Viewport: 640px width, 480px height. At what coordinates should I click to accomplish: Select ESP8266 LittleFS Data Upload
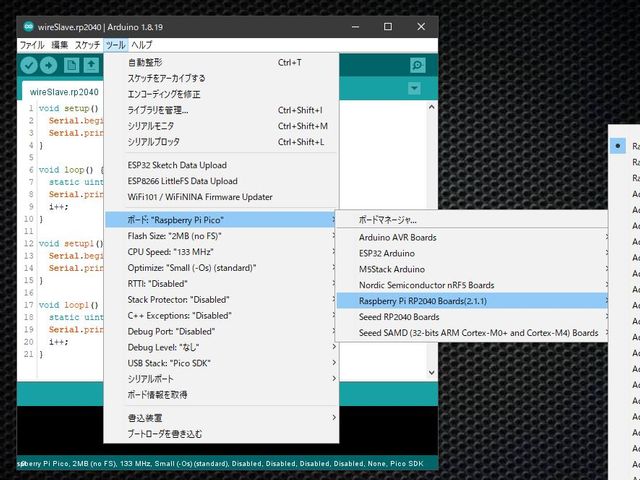coord(221,181)
